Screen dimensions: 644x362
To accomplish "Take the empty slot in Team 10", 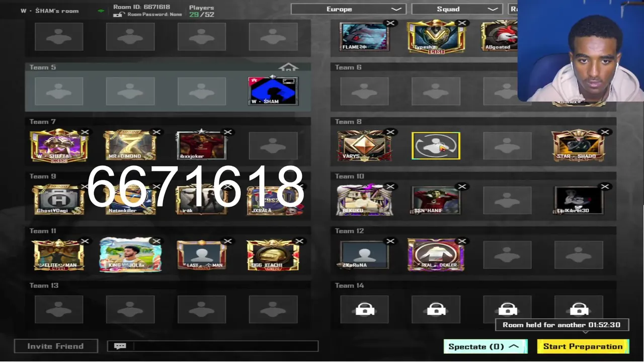I will coord(507,200).
